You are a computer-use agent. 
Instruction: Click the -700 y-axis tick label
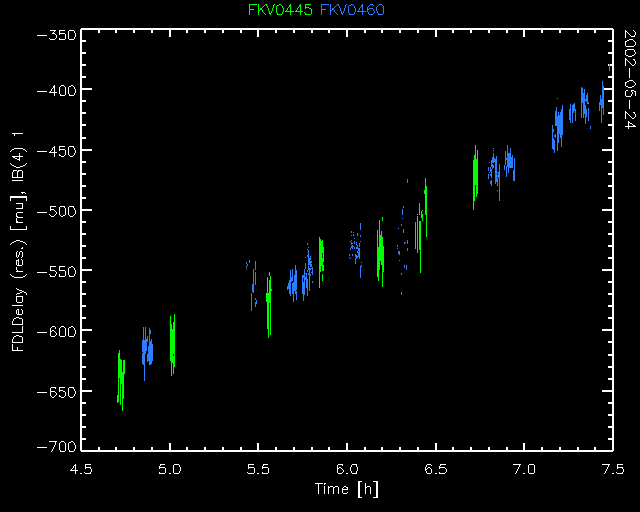(55, 445)
